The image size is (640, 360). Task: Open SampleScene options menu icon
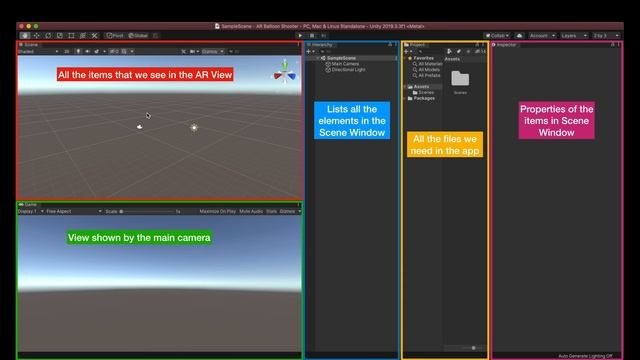pyautogui.click(x=396, y=58)
